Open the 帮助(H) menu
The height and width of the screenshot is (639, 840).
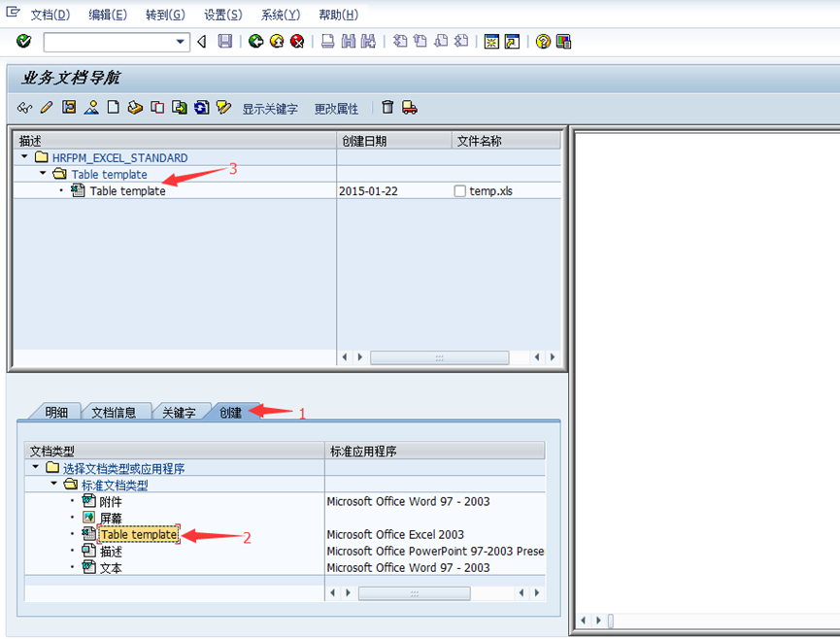[x=339, y=15]
